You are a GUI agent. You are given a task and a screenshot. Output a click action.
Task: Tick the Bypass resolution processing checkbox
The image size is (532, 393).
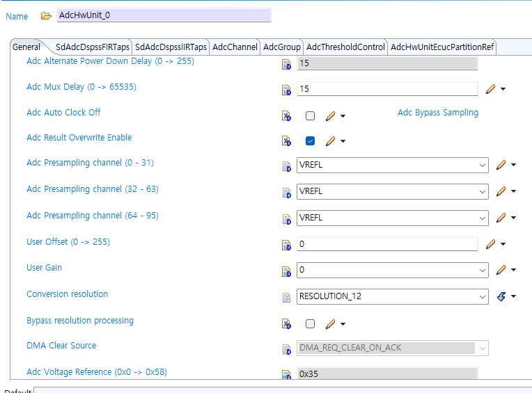[x=310, y=324]
